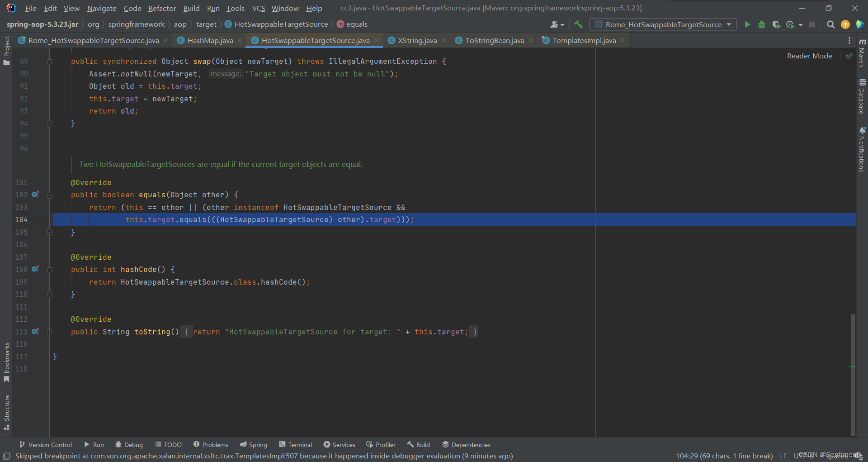Click the HotSwappableTargetSource class breadcrumb

pyautogui.click(x=276, y=24)
